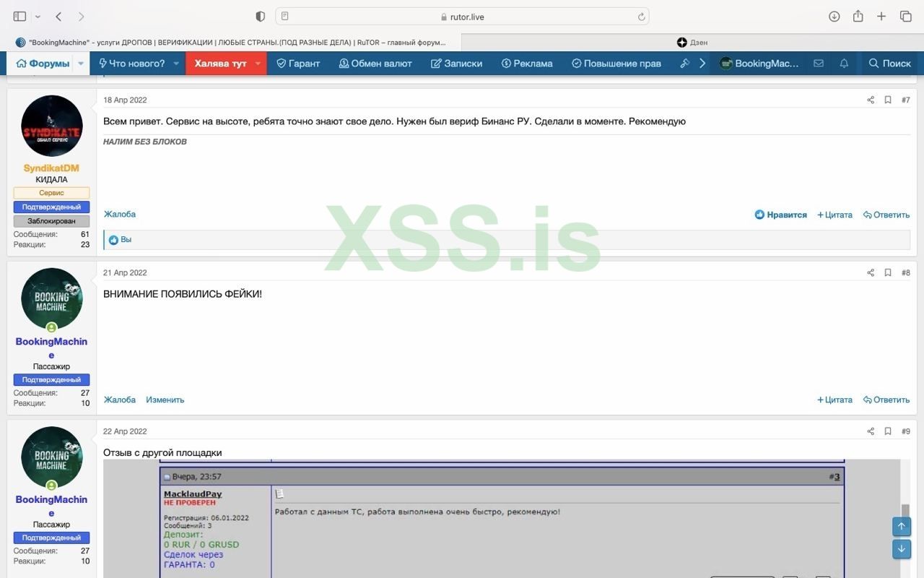The height and width of the screenshot is (578, 924).
Task: Show more navigation items with the chevron
Action: pos(702,64)
